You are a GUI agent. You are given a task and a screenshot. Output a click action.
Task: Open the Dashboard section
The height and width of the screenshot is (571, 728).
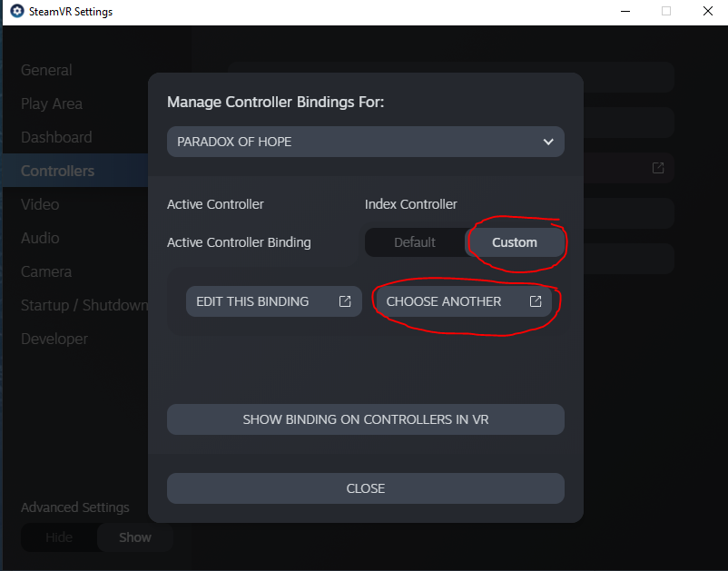tap(56, 137)
